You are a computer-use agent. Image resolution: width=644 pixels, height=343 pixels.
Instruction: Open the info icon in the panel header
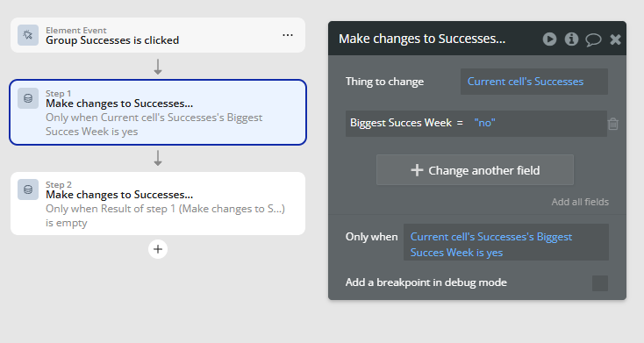[571, 39]
